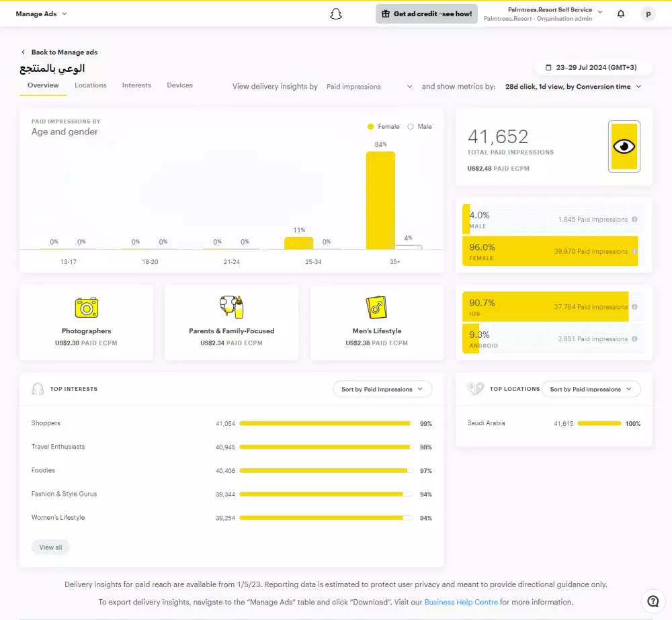Viewport: 672px width, 620px height.
Task: Click the Arabic campaign title
Action: click(x=52, y=68)
